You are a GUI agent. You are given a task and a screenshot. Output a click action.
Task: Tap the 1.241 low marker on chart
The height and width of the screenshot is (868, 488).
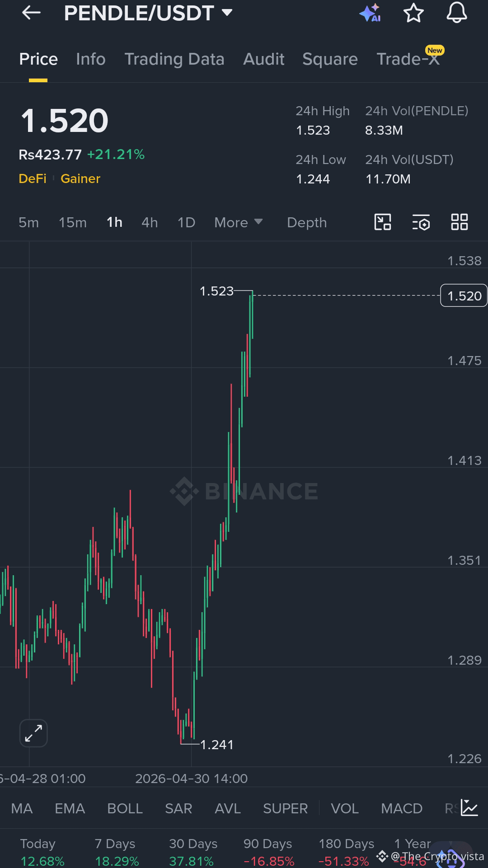[x=216, y=745]
